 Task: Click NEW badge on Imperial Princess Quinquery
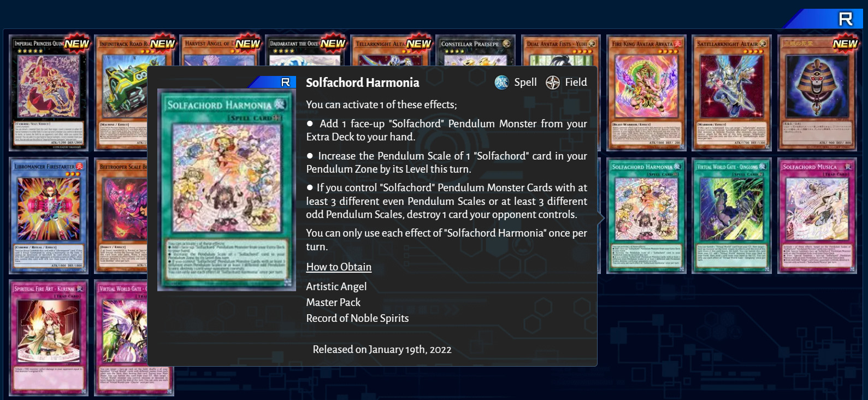(x=76, y=44)
